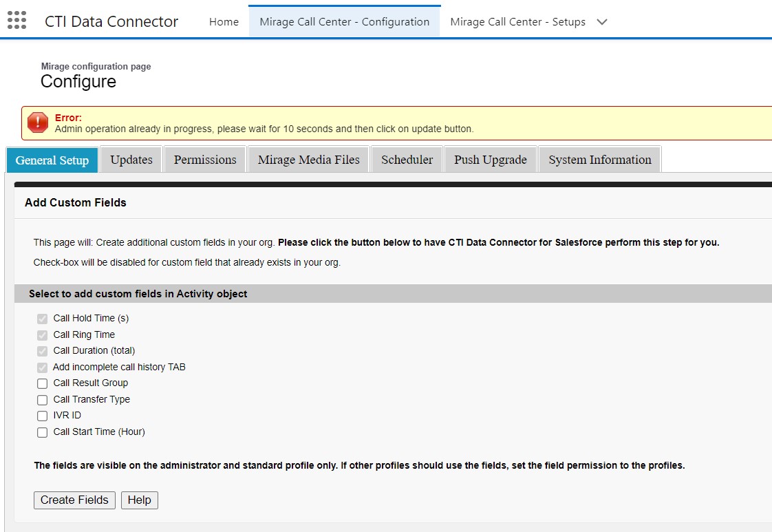Click the 'IVR ID' label text
The width and height of the screenshot is (772, 532).
coord(67,415)
